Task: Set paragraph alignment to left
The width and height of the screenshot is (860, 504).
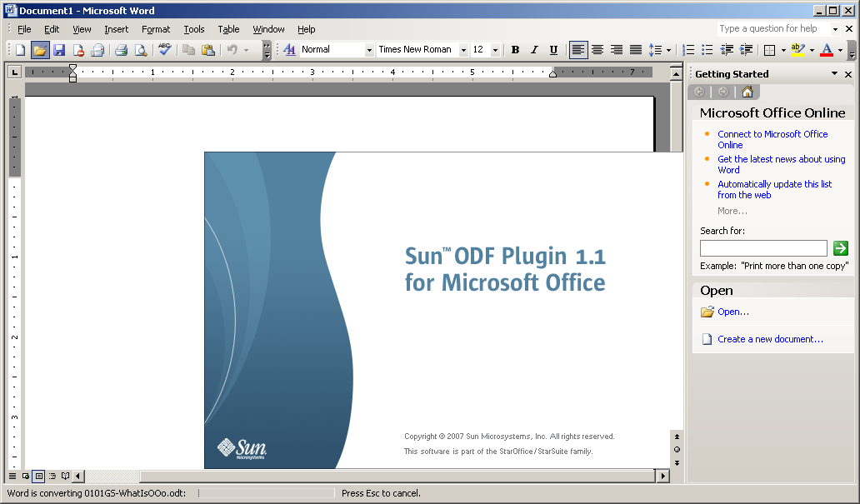Action: click(x=578, y=50)
